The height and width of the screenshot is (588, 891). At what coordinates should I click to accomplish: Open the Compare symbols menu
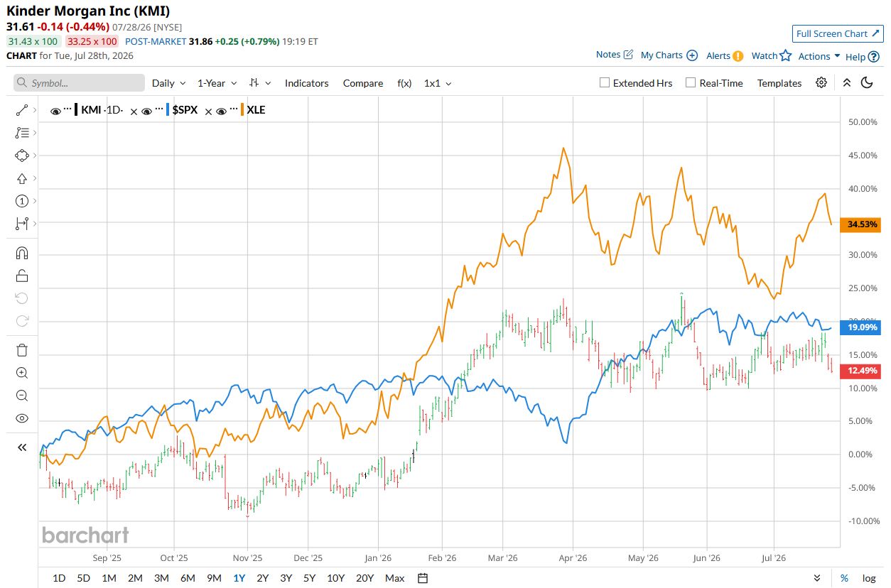pyautogui.click(x=363, y=83)
